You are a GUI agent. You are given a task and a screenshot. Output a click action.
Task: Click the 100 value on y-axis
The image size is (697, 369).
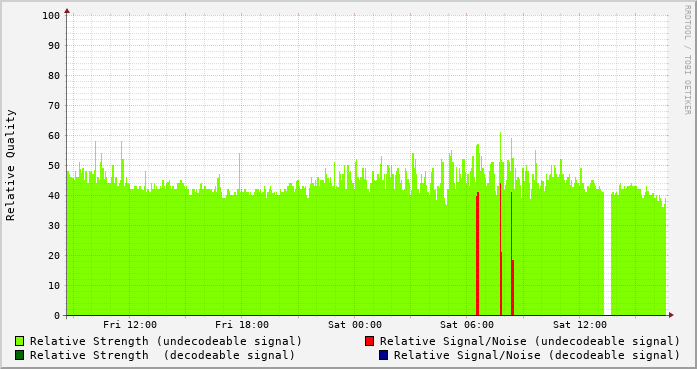(51, 16)
